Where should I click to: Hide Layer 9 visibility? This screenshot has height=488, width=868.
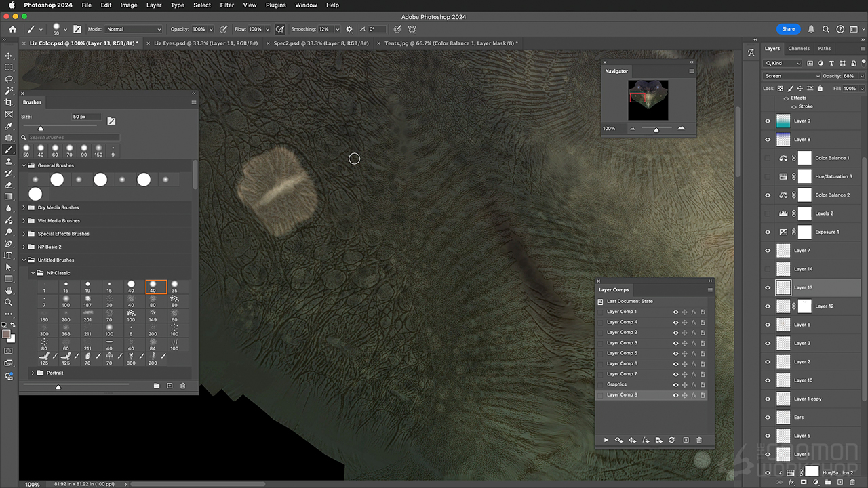768,121
